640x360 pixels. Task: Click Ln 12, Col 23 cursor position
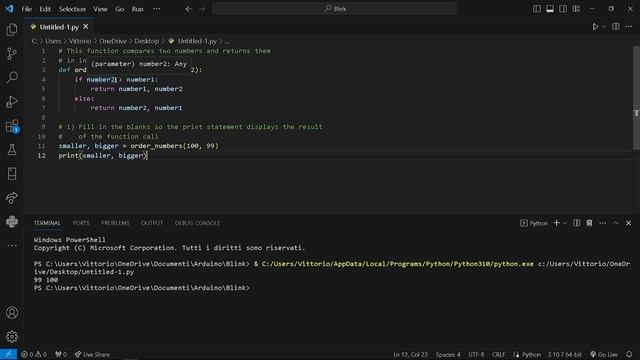click(410, 354)
